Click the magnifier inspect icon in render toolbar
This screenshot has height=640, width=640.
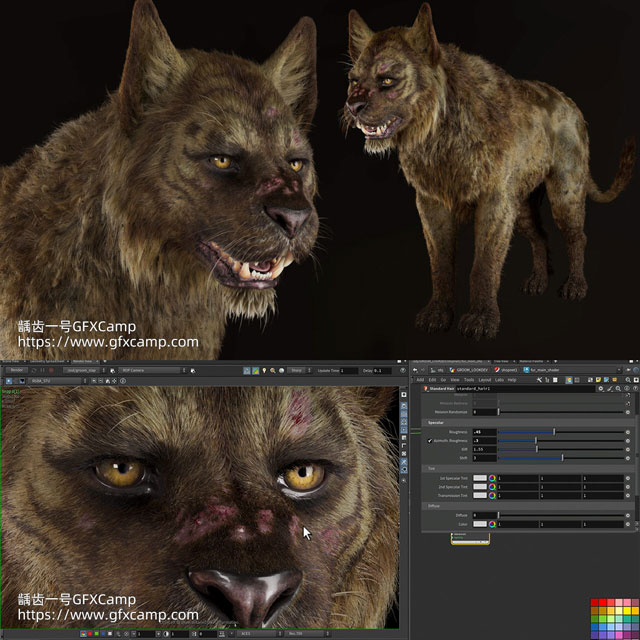point(272,371)
